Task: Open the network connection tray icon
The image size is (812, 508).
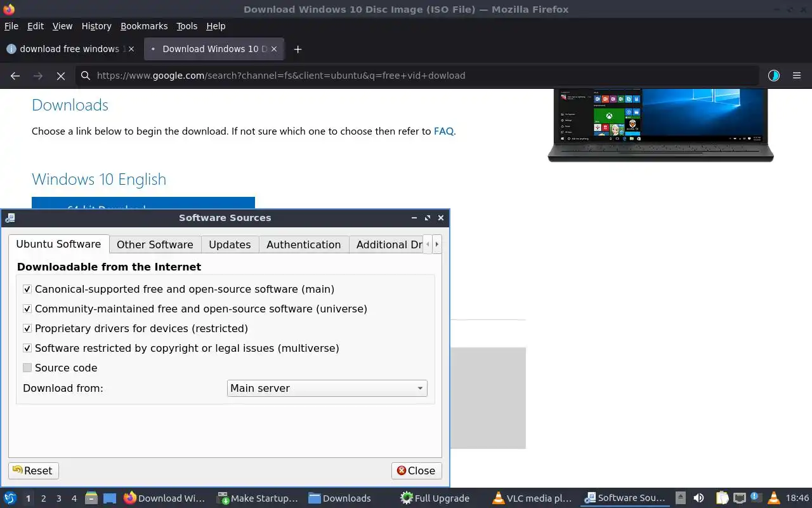Action: click(x=739, y=498)
